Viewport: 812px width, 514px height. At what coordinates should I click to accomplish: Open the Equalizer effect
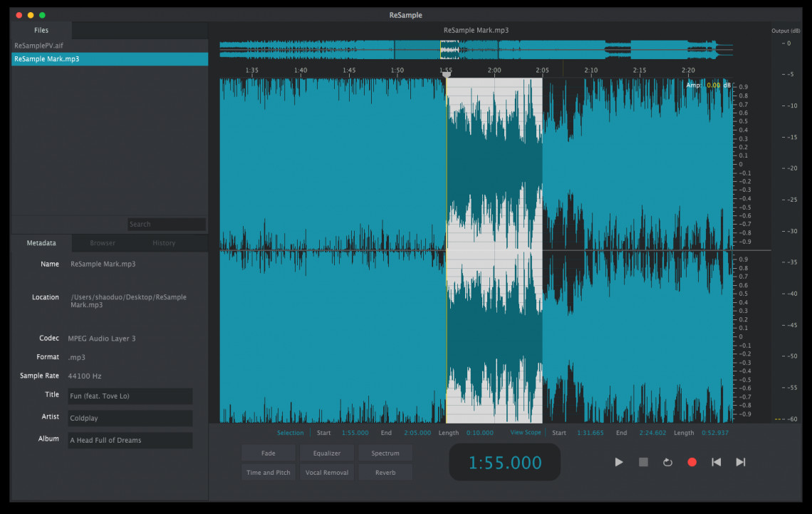(x=327, y=453)
